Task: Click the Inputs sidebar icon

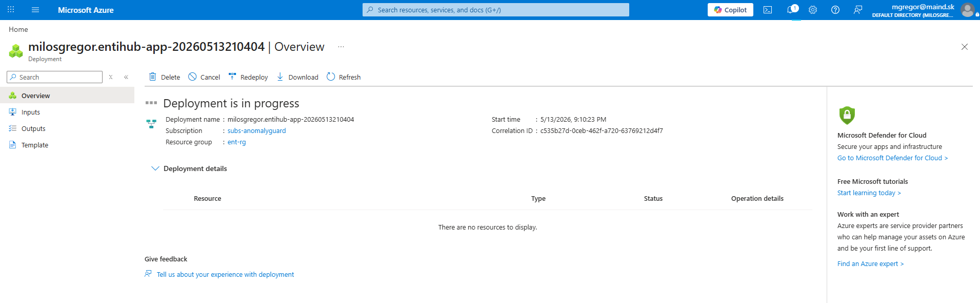Action: coord(13,112)
